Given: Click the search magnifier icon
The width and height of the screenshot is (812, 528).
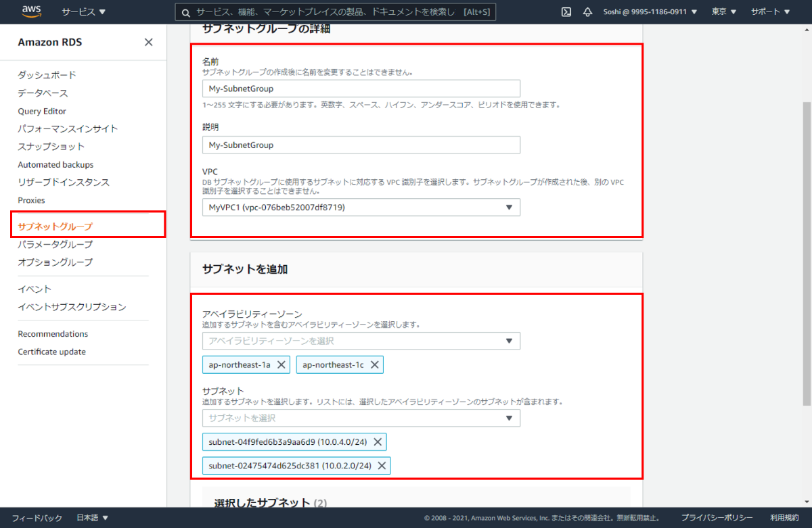Looking at the screenshot, I should (x=186, y=12).
